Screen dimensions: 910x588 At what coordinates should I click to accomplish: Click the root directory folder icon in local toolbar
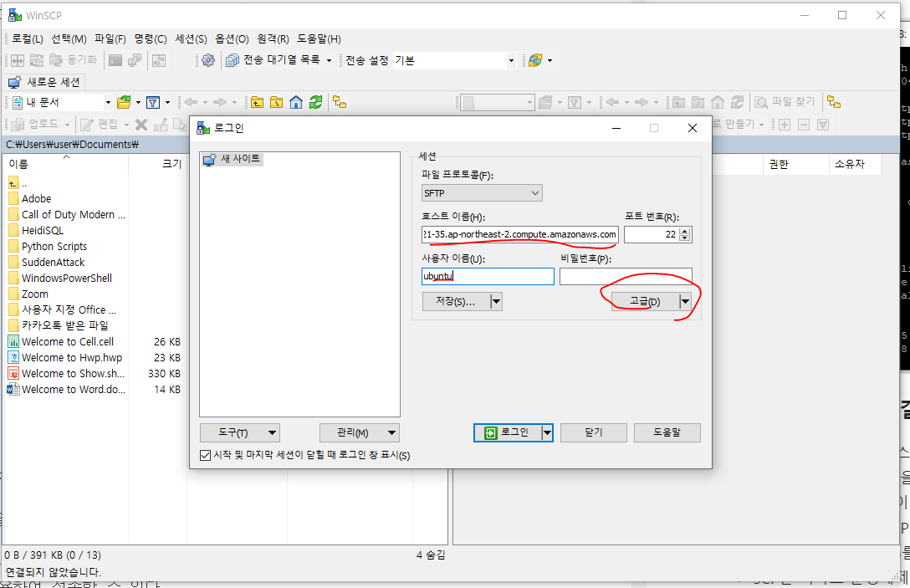click(x=277, y=103)
